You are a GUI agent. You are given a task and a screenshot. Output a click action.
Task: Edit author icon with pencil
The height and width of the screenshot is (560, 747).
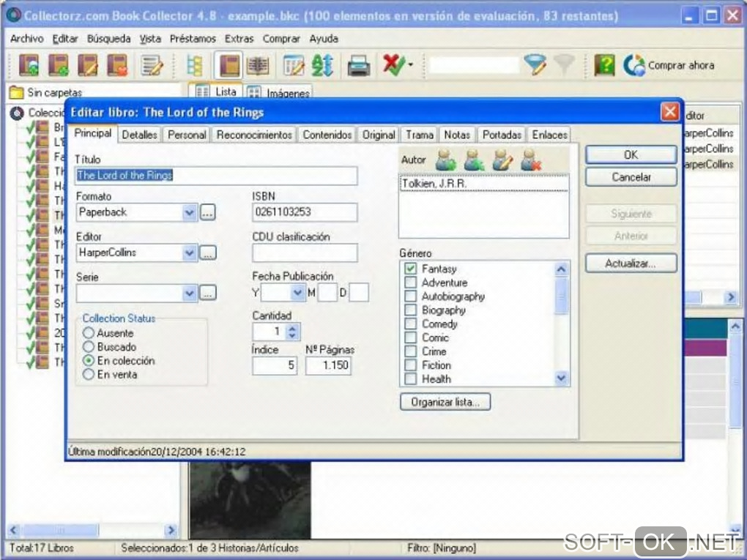click(502, 160)
